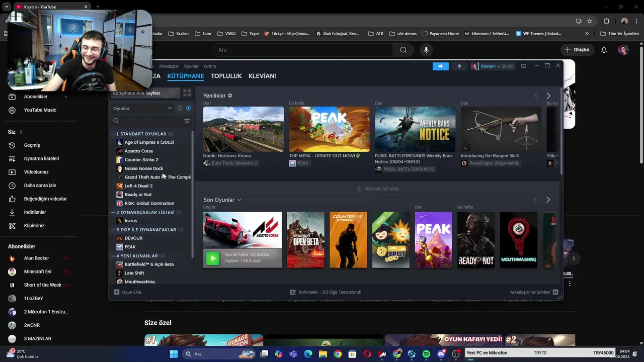This screenshot has height=362, width=644.
Task: Open Arkadaşlar ve Sohbet chat icon
Action: (x=555, y=292)
